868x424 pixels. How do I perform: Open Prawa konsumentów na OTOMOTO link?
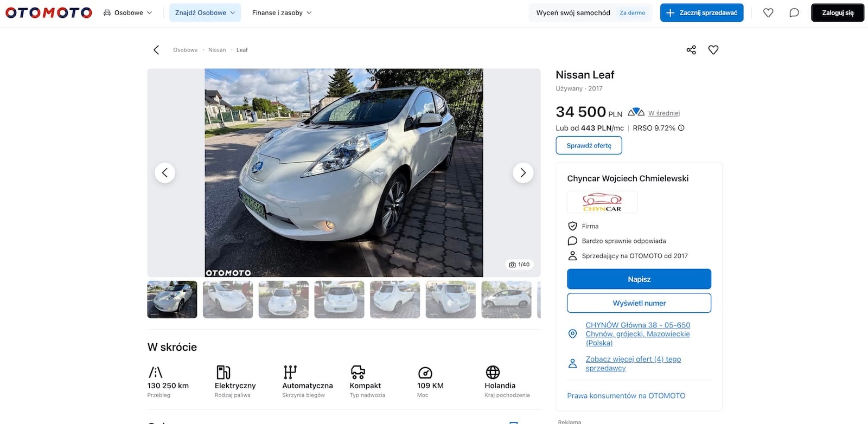[626, 396]
